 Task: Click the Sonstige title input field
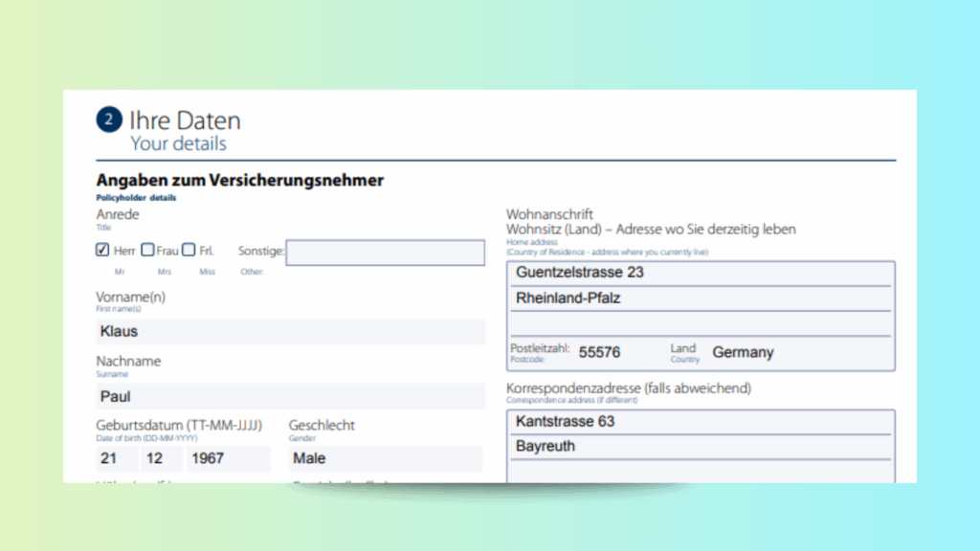click(x=385, y=253)
